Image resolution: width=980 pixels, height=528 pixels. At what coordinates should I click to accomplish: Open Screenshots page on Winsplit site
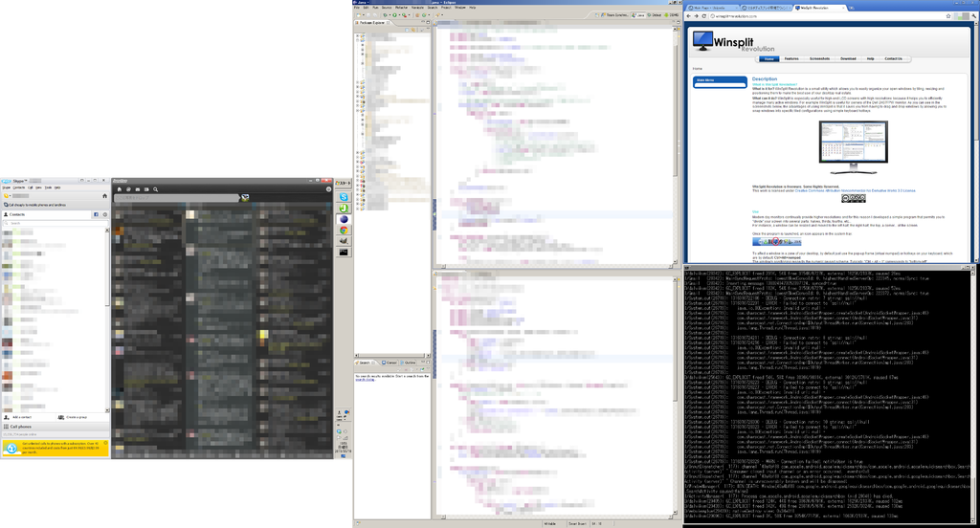coord(819,58)
